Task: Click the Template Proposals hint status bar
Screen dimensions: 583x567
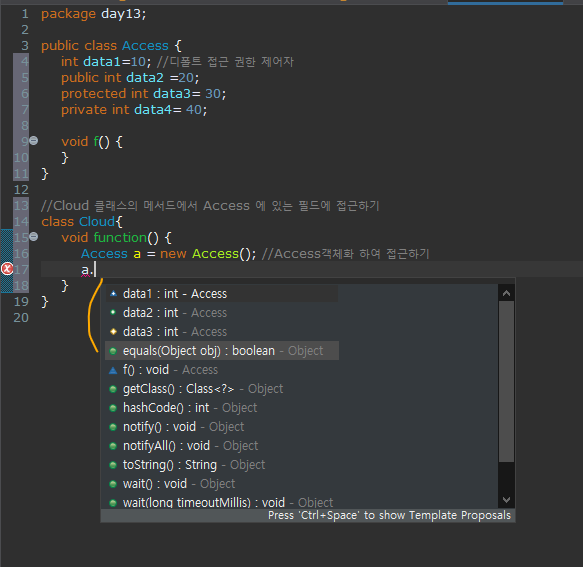Action: pos(308,515)
